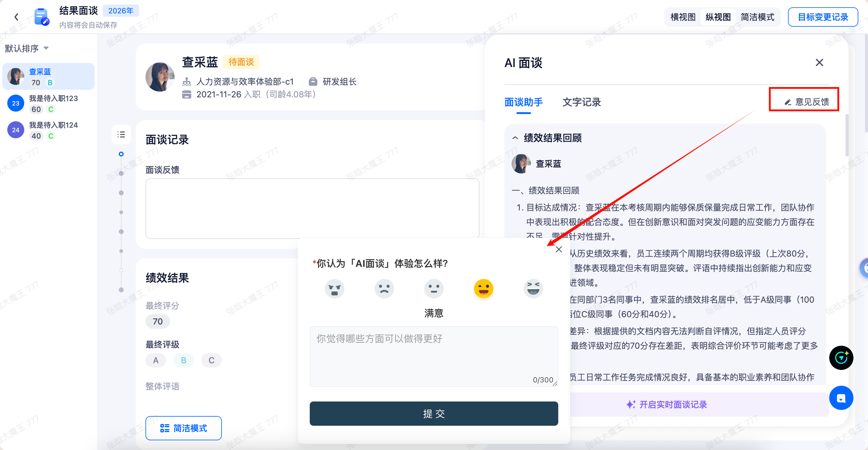Viewport: 868px width, 450px height.
Task: Select the very dissatisfied angry face emoji
Action: [334, 289]
